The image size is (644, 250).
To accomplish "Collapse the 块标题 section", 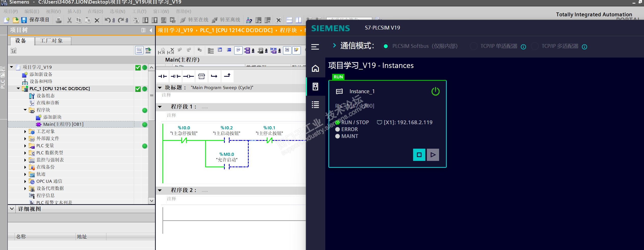I will (160, 88).
